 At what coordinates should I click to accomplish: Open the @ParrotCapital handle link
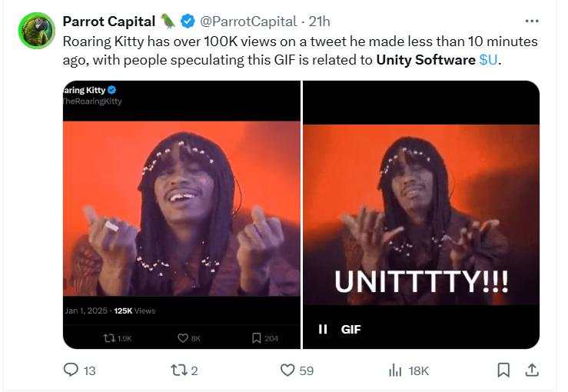click(248, 22)
